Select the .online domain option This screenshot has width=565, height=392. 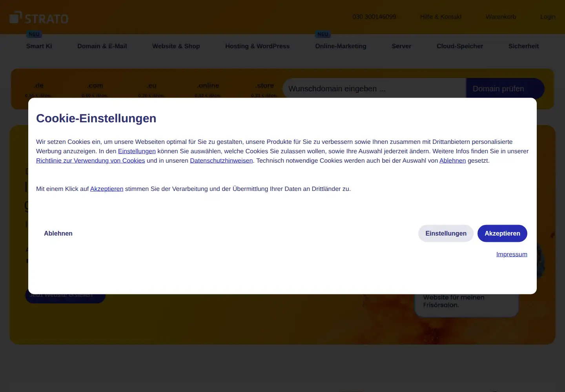pos(208,89)
